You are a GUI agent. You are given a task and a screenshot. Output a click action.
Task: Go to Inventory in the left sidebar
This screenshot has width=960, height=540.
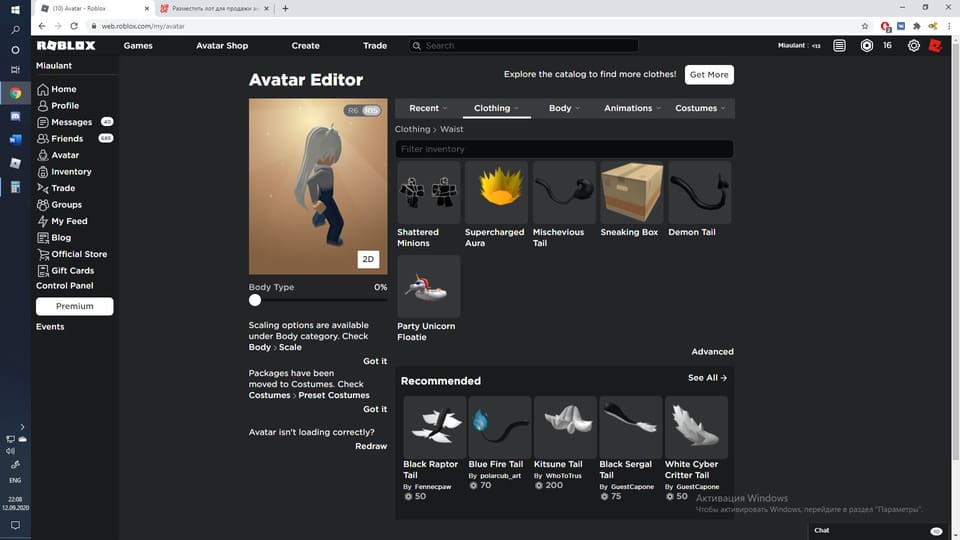tap(71, 172)
